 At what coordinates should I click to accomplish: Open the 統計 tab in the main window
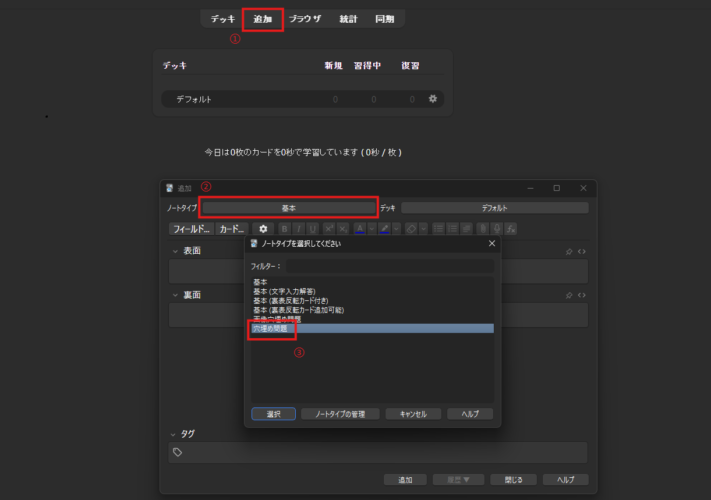tap(348, 19)
